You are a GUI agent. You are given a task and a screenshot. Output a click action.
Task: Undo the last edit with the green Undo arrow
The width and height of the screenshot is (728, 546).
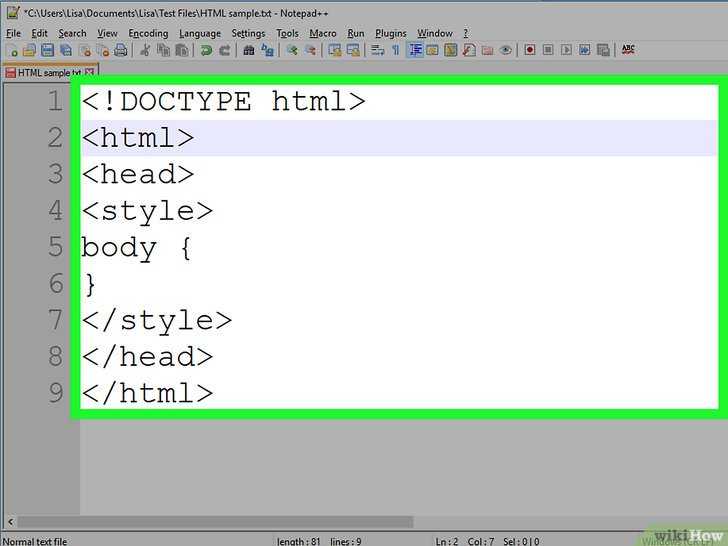[206, 50]
